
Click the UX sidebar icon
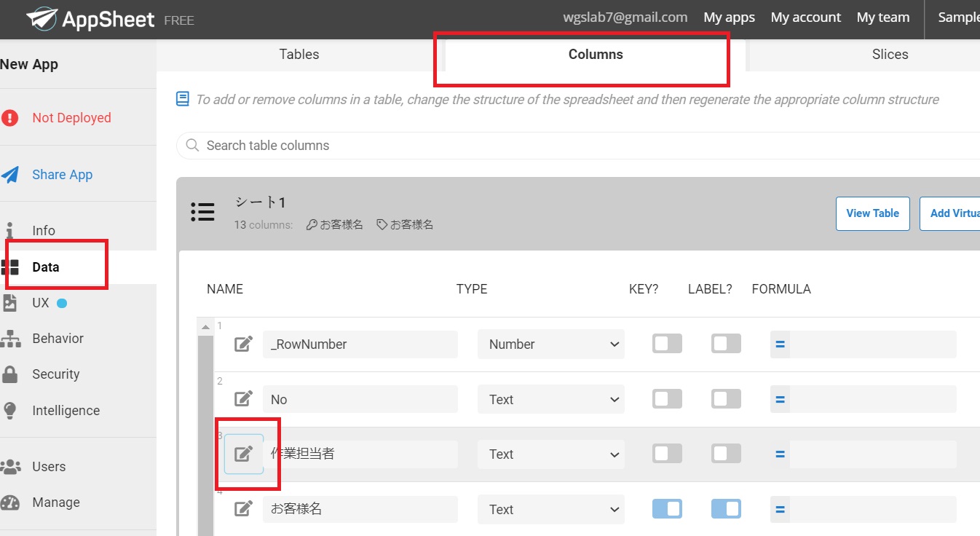(x=9, y=303)
